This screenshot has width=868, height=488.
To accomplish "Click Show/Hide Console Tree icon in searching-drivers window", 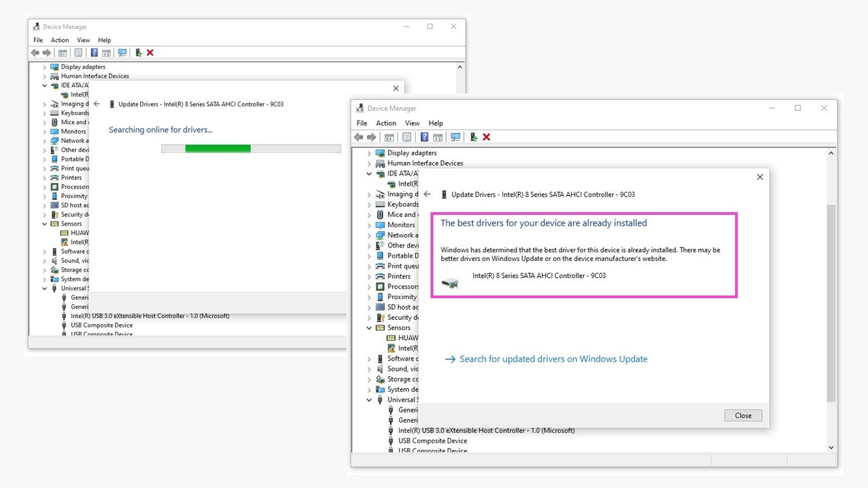I will (x=63, y=53).
